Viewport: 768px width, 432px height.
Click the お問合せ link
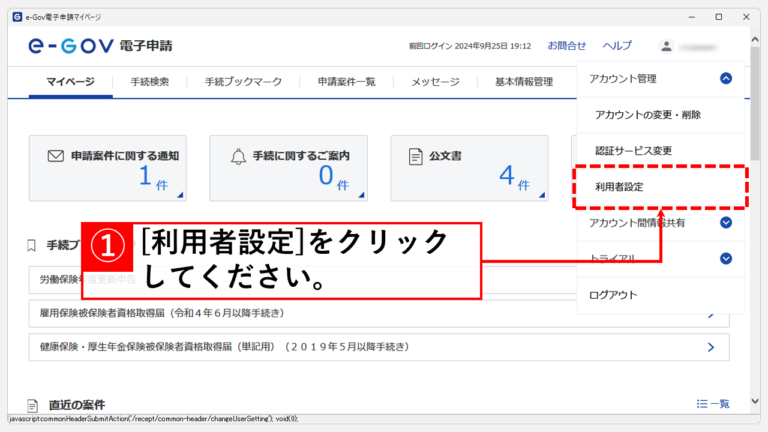click(567, 46)
